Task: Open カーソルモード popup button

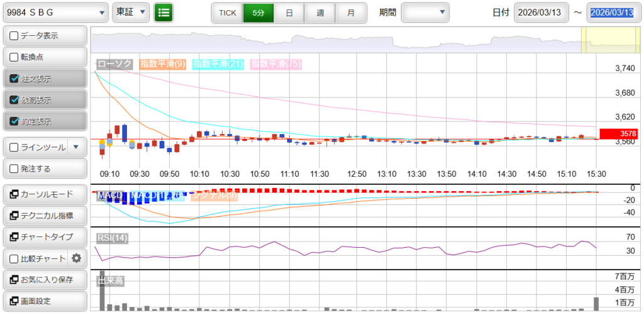Action: (44, 194)
